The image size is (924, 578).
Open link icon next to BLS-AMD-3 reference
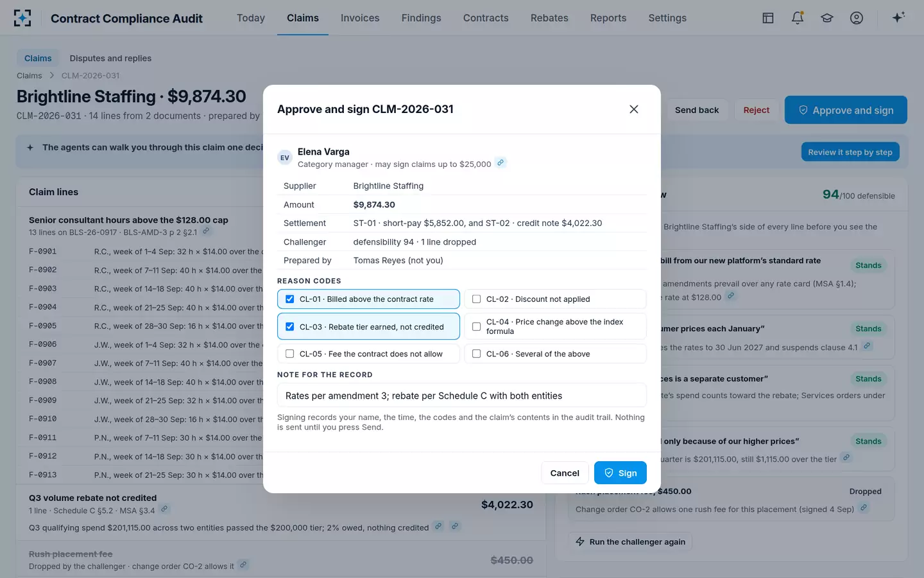pyautogui.click(x=206, y=231)
